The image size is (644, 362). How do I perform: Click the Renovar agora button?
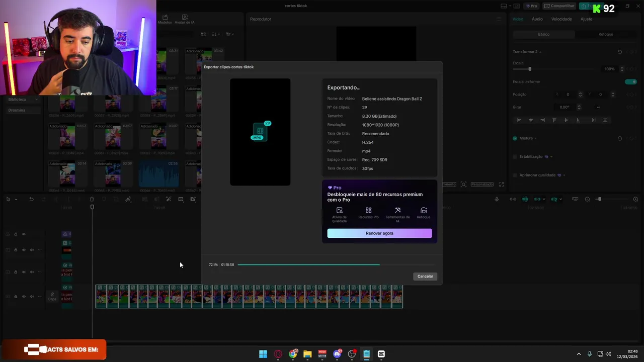click(x=379, y=233)
